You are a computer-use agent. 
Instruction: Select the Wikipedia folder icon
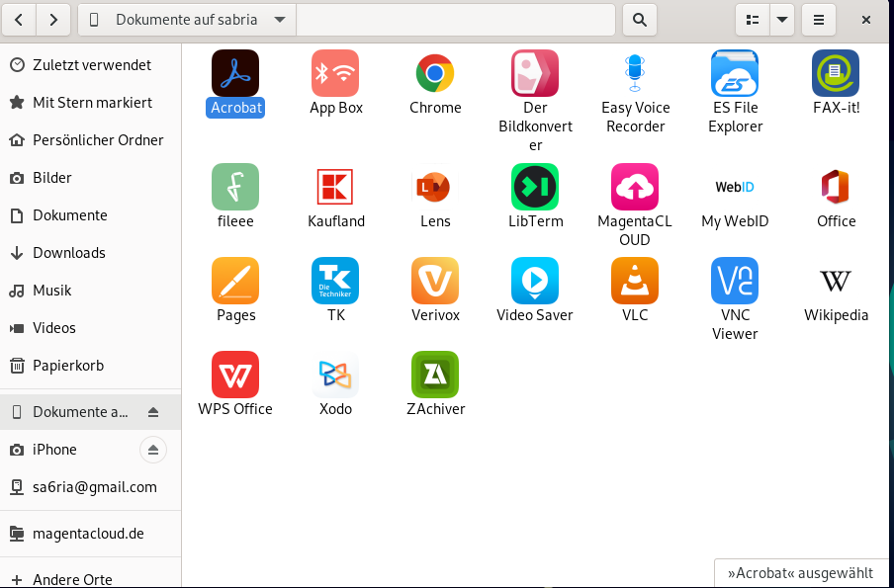click(836, 281)
